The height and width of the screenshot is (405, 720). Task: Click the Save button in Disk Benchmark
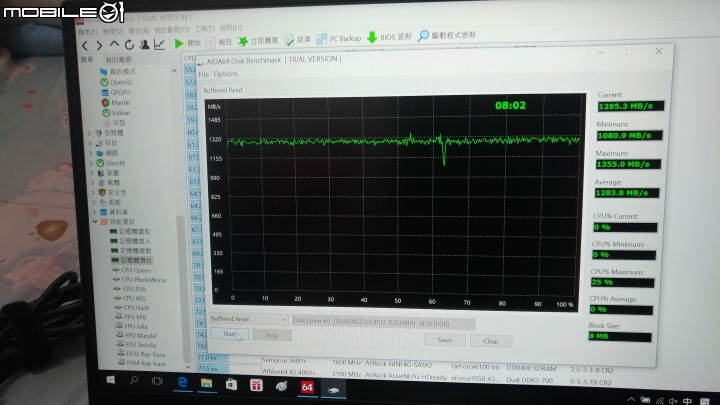445,340
